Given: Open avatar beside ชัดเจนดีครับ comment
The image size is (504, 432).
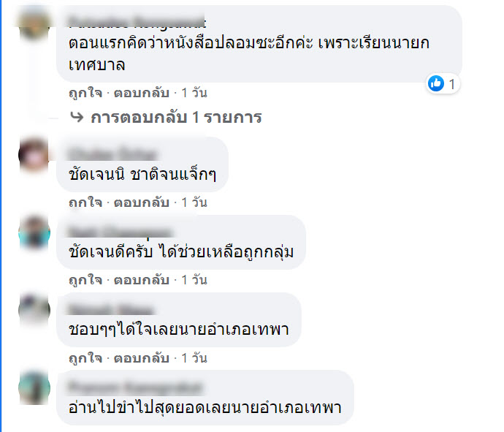Looking at the screenshot, I should click(x=34, y=232).
